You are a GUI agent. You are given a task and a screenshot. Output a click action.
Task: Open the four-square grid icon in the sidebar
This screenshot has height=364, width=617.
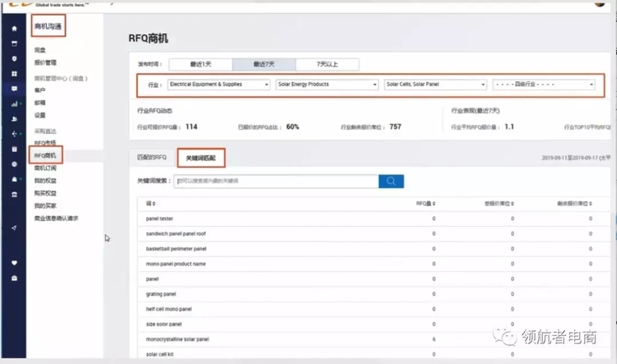14,73
